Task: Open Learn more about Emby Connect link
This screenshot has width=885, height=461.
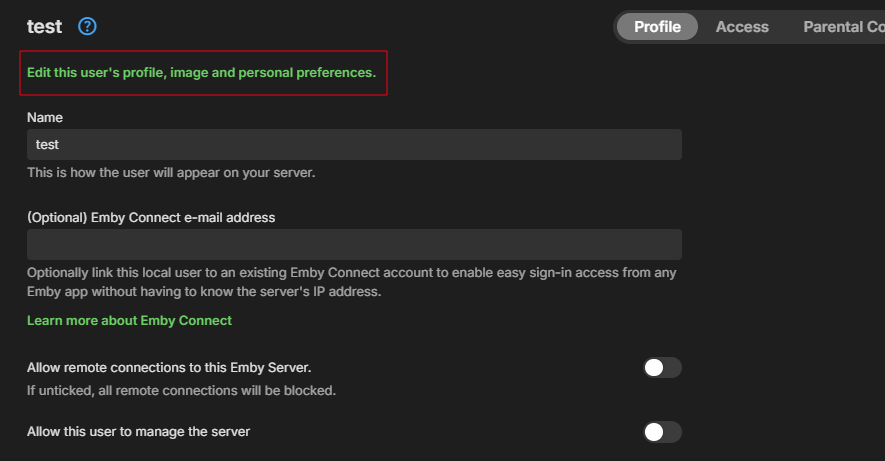Action: 129,321
